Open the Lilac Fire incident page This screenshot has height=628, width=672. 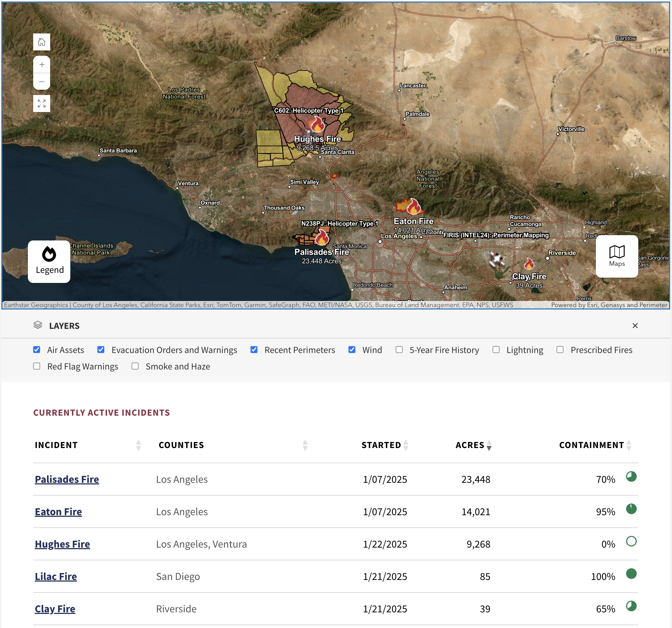coord(56,576)
